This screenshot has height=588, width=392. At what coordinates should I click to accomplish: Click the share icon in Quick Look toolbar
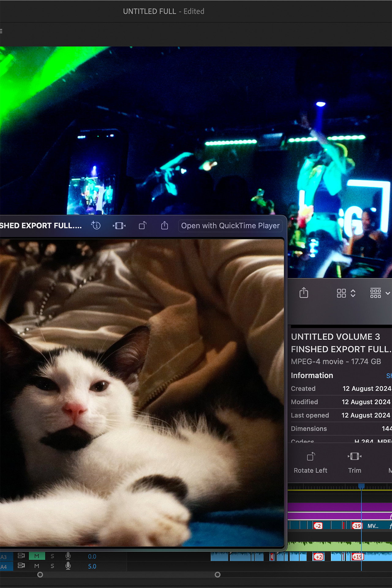click(165, 226)
